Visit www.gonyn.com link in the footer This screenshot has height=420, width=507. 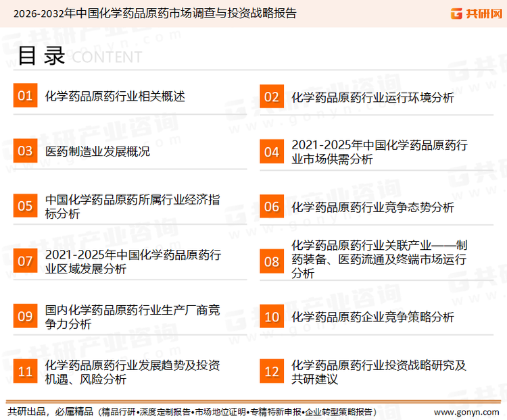[x=466, y=413]
